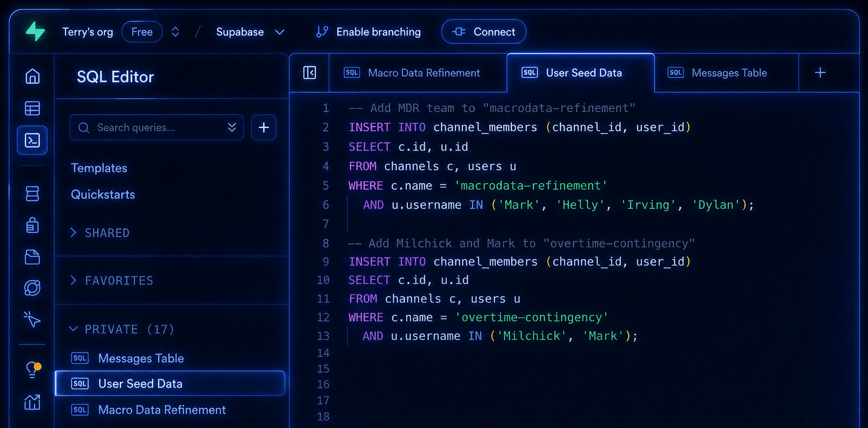868x428 pixels.
Task: Click the plus icon for new tab
Action: tap(820, 72)
